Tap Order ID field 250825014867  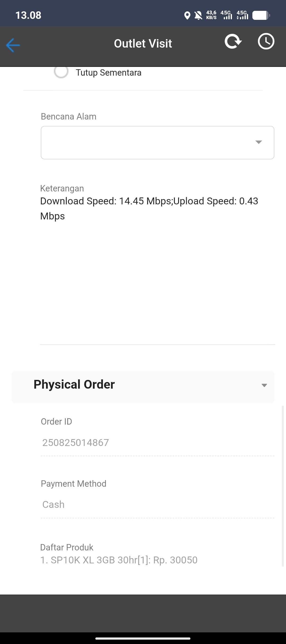pos(157,443)
